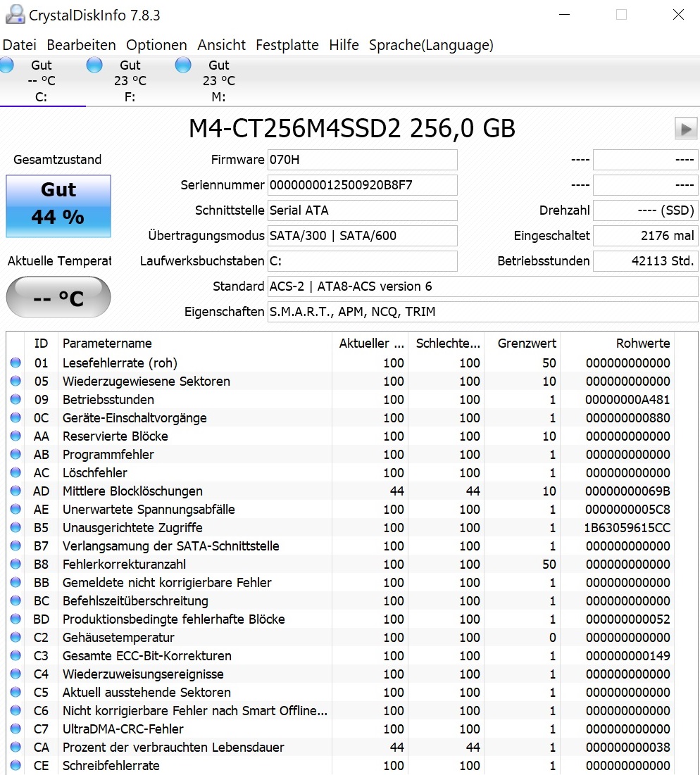The image size is (700, 775).
Task: Click the CrystalDiskInfo app icon in the title bar
Action: pos(15,14)
